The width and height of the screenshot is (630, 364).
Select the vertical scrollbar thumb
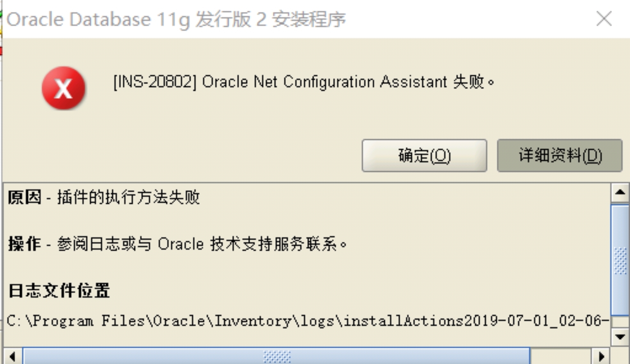click(x=620, y=260)
